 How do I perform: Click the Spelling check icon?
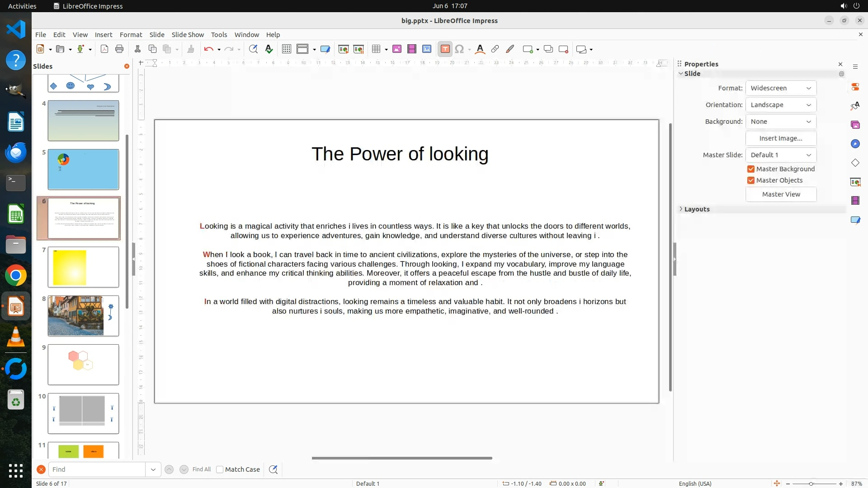(269, 49)
